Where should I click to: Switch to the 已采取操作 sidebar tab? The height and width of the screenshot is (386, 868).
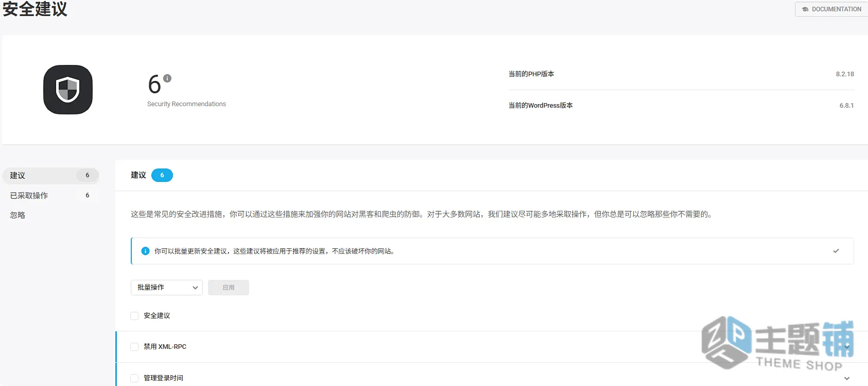coord(50,195)
